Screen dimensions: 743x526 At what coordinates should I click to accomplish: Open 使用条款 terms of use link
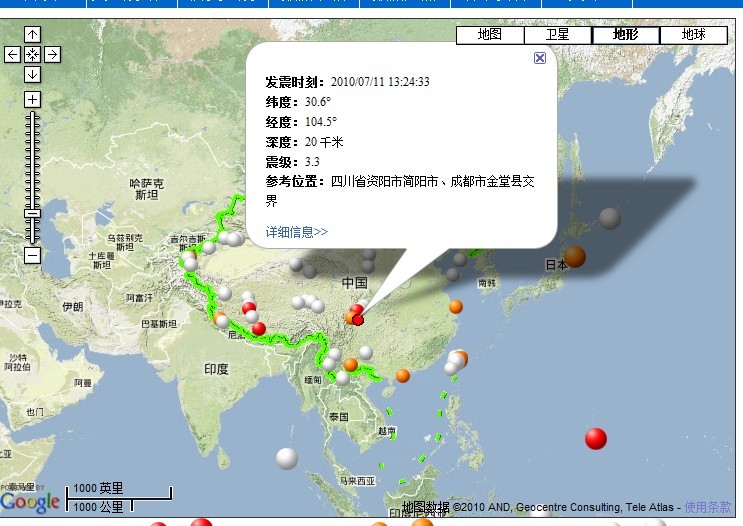pos(707,507)
